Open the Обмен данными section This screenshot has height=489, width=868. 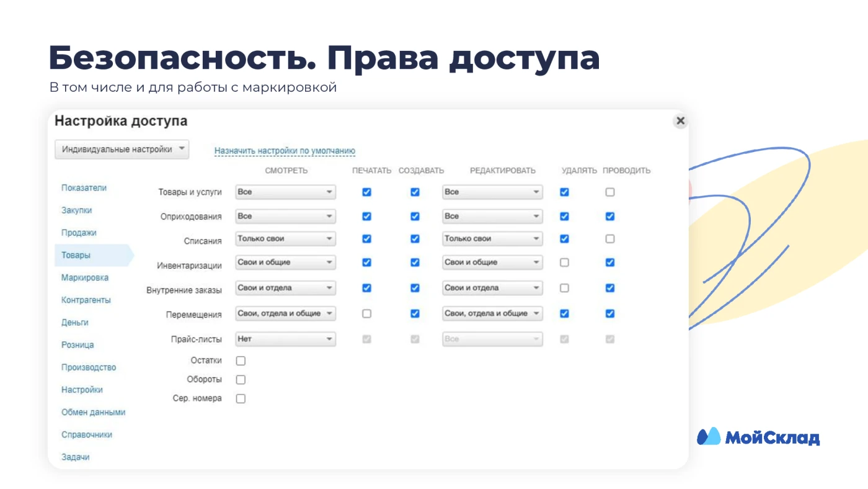(x=93, y=412)
